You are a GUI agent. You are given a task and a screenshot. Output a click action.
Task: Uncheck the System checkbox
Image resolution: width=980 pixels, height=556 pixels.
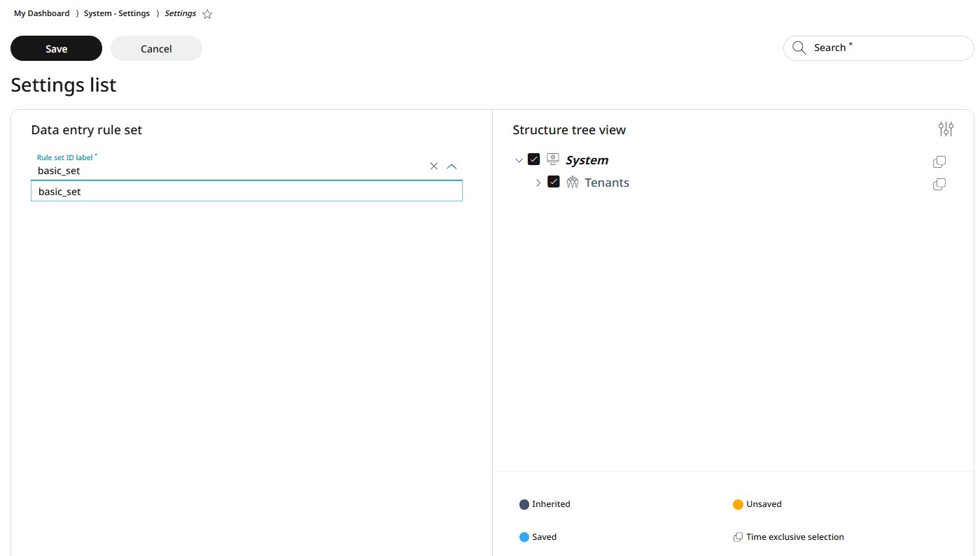pos(533,159)
